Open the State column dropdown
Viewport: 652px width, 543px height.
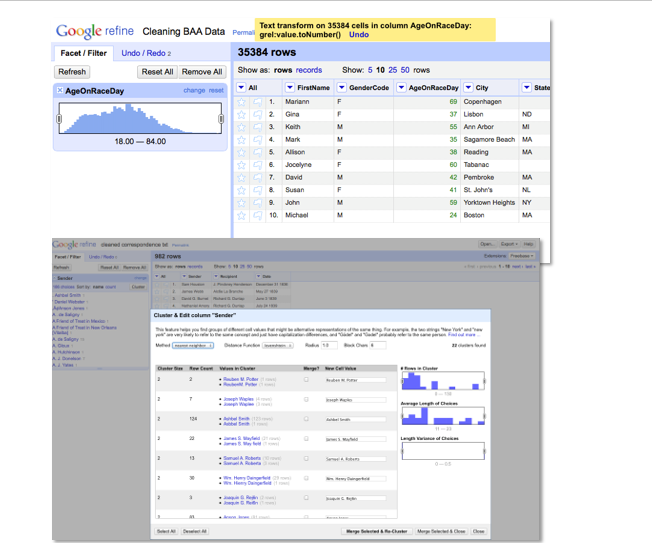(x=526, y=87)
